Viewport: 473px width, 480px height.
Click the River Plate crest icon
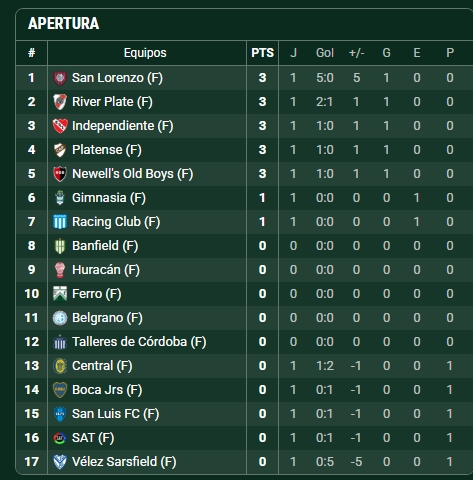[60, 102]
